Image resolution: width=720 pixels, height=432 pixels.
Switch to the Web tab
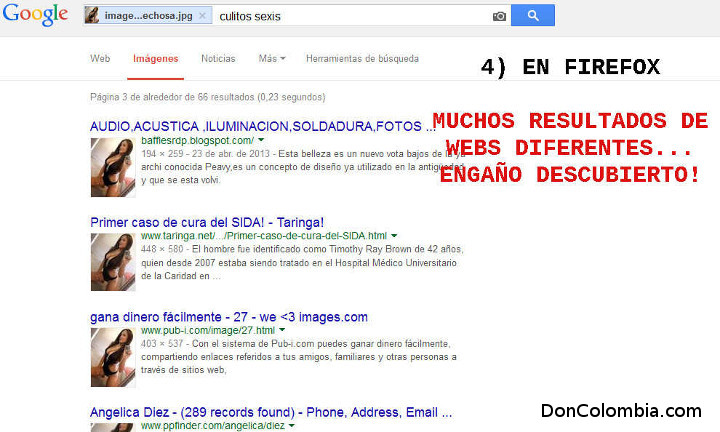tap(100, 59)
